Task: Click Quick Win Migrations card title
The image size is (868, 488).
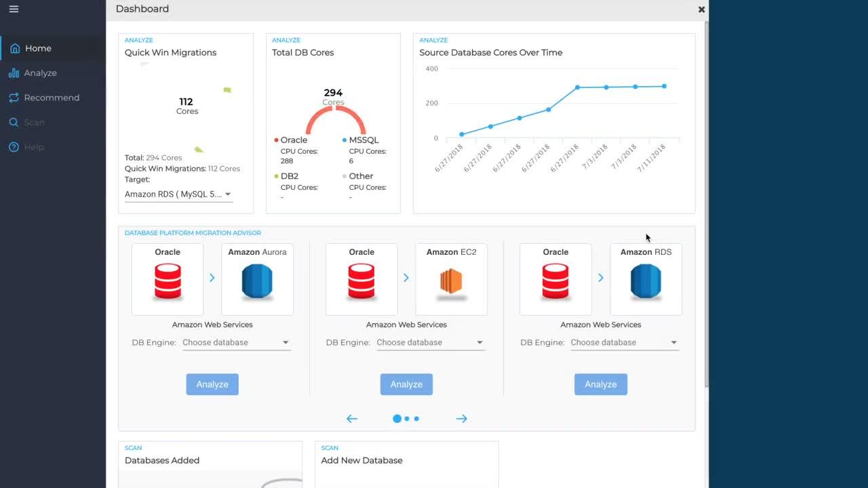Action: [x=171, y=52]
